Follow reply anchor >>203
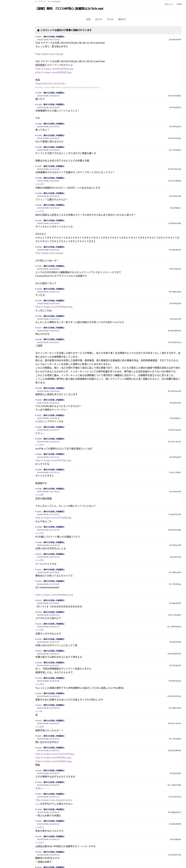 [x=40, y=684]
